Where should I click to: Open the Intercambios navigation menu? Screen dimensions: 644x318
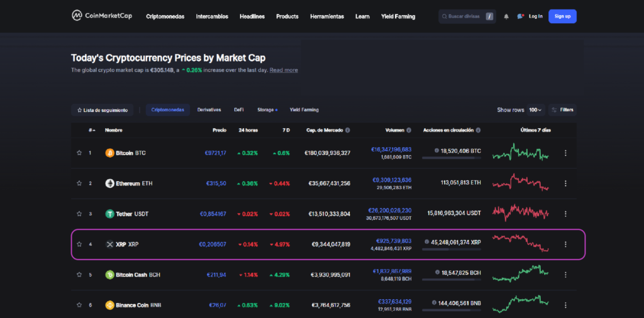[212, 16]
